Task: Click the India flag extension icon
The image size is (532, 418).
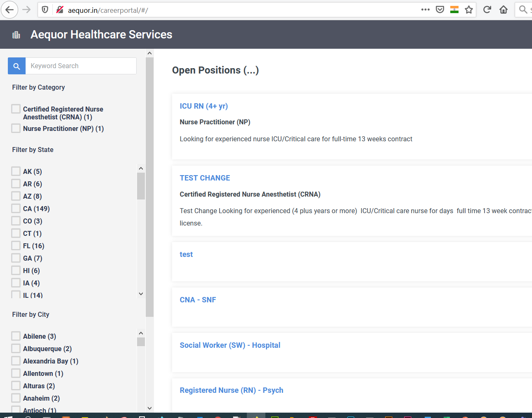Action: (x=454, y=9)
